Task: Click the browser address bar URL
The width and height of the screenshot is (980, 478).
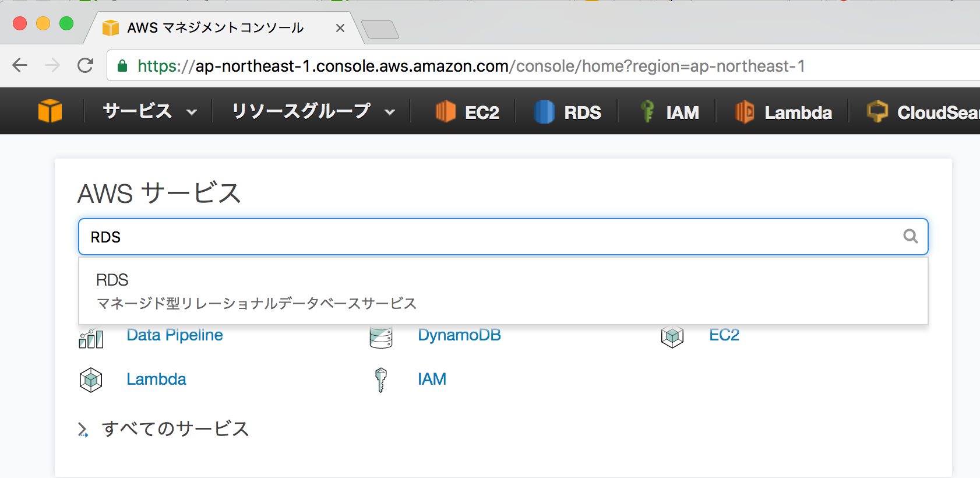Action: (471, 66)
